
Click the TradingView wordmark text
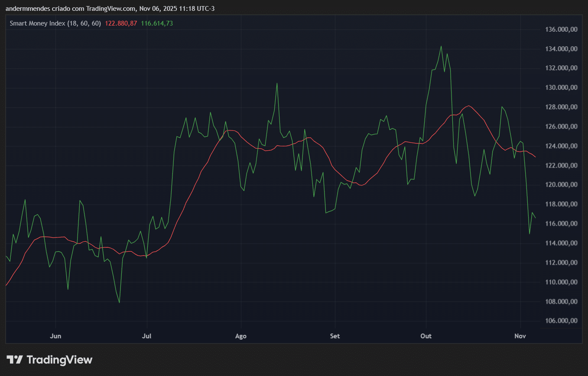(x=59, y=360)
